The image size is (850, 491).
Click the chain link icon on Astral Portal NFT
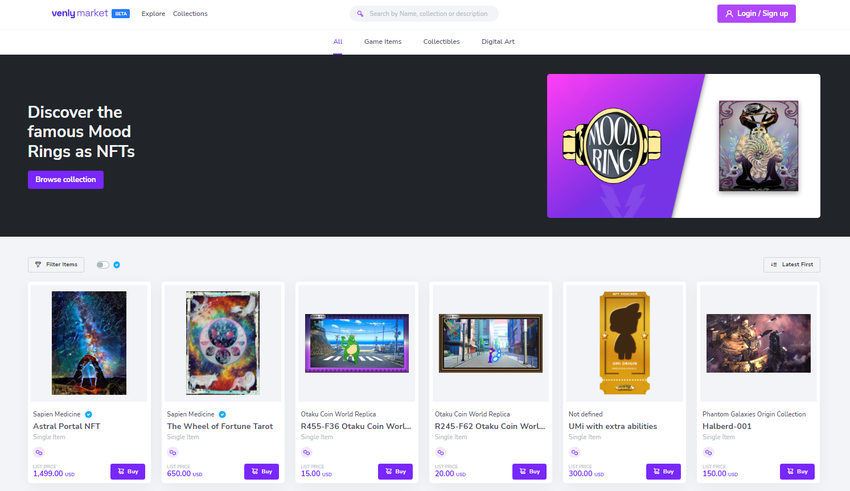[38, 452]
